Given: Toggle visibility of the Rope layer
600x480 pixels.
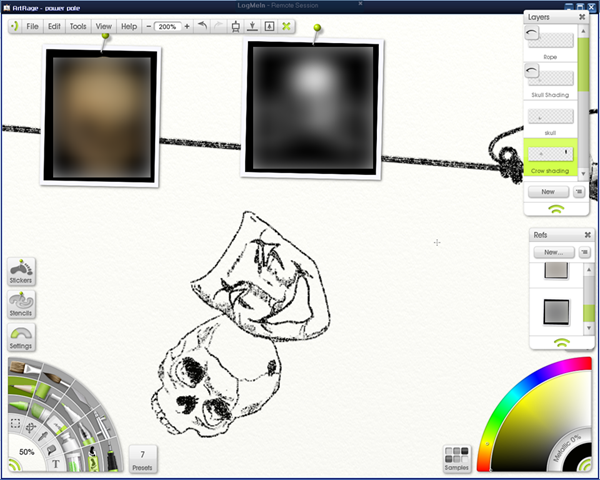Looking at the screenshot, I should coord(531,33).
